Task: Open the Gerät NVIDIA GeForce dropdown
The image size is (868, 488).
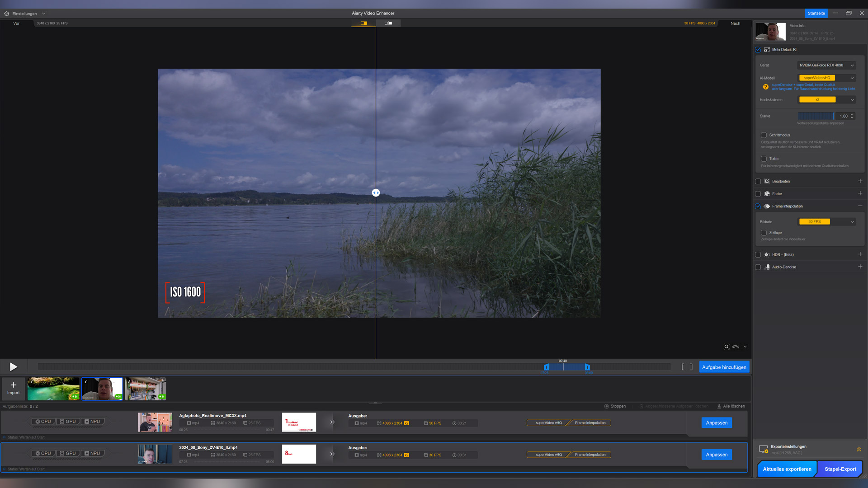Action: click(x=826, y=65)
